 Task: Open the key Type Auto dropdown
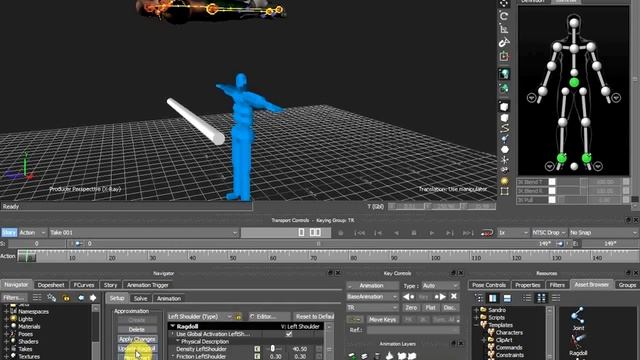click(x=440, y=286)
